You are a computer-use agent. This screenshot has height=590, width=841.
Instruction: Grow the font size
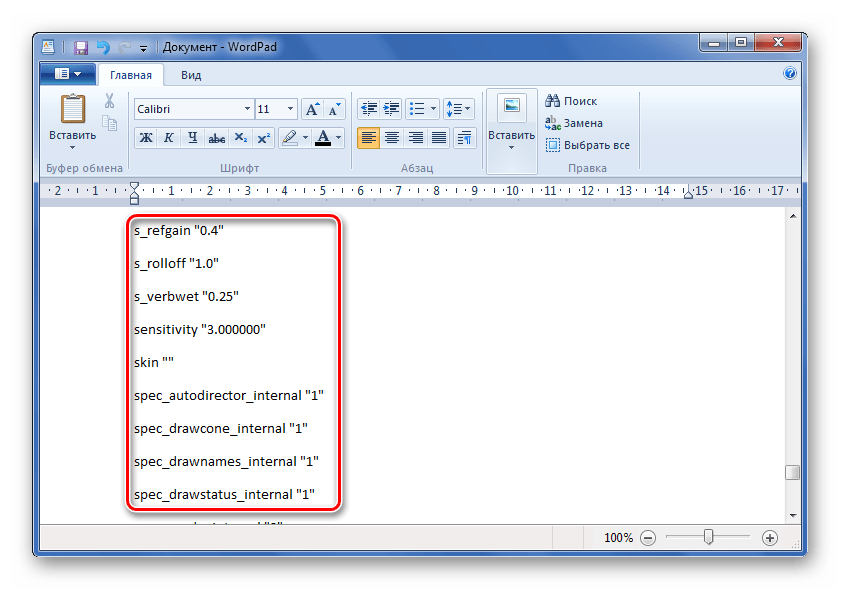tap(312, 108)
